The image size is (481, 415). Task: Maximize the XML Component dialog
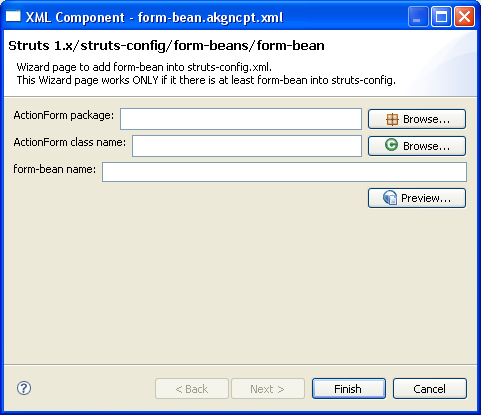click(441, 17)
